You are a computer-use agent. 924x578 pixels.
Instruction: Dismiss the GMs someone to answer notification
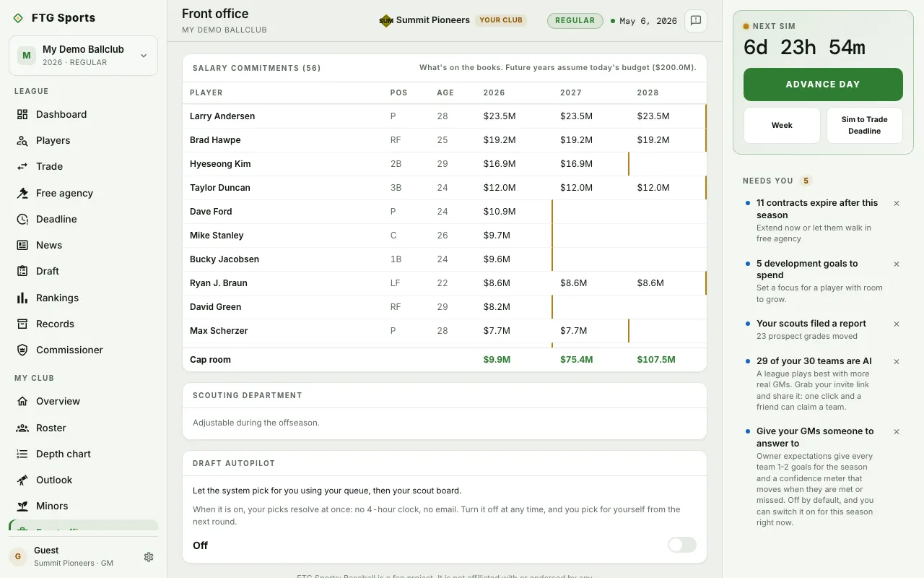click(x=897, y=431)
